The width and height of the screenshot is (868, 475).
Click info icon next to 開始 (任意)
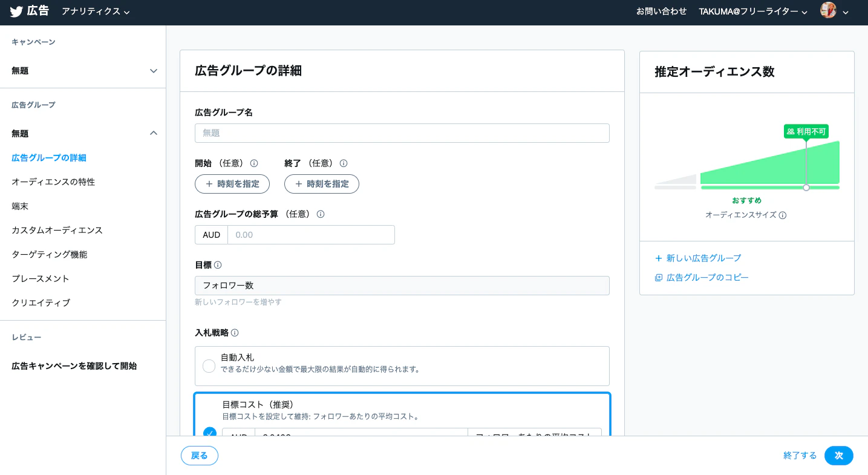click(x=254, y=163)
